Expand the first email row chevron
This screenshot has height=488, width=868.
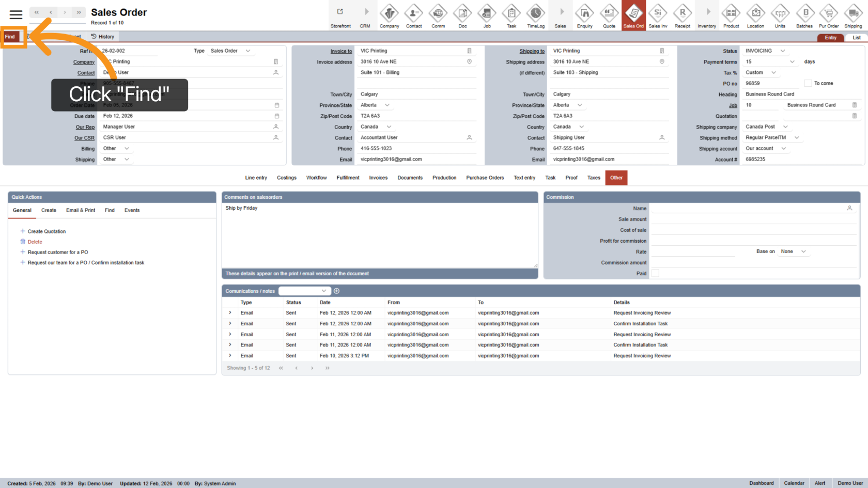coord(230,313)
